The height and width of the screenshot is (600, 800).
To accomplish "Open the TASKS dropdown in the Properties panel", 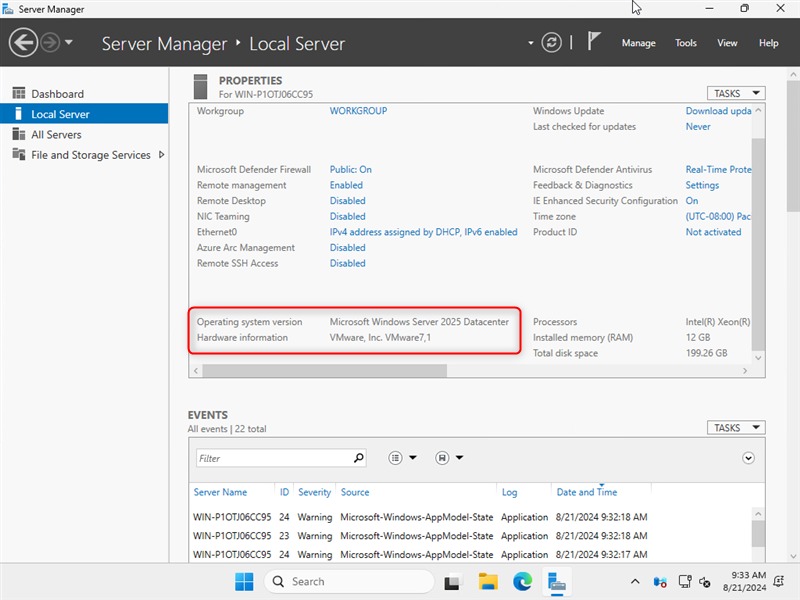I will click(736, 92).
